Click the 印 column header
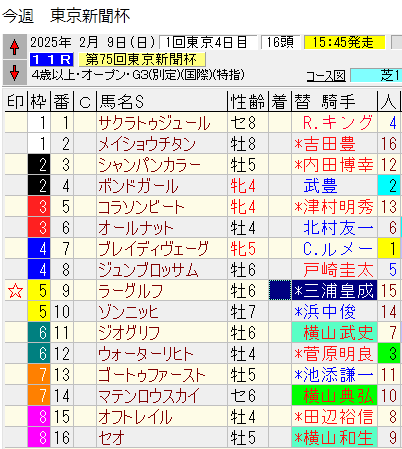The height and width of the screenshot is (449, 402). tap(16, 102)
